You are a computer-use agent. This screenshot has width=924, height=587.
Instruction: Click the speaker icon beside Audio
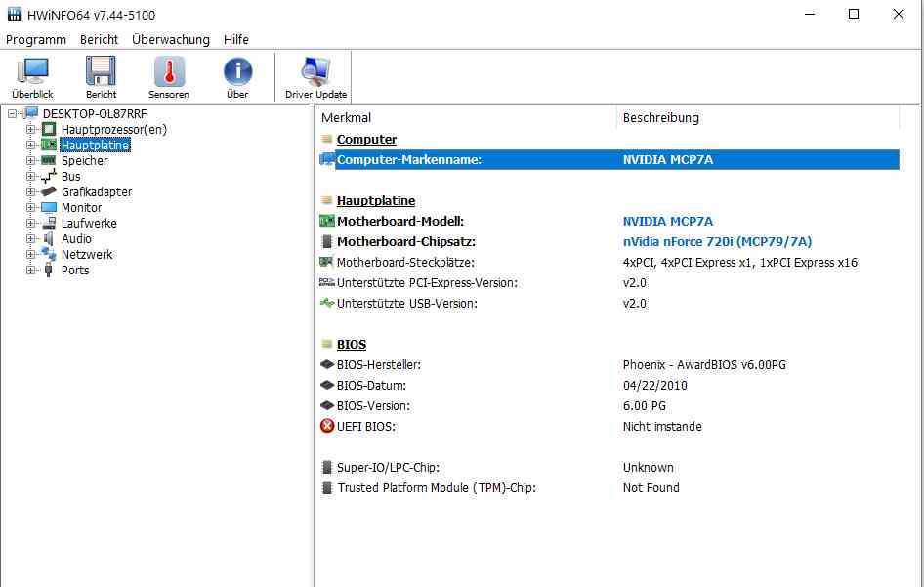(49, 238)
